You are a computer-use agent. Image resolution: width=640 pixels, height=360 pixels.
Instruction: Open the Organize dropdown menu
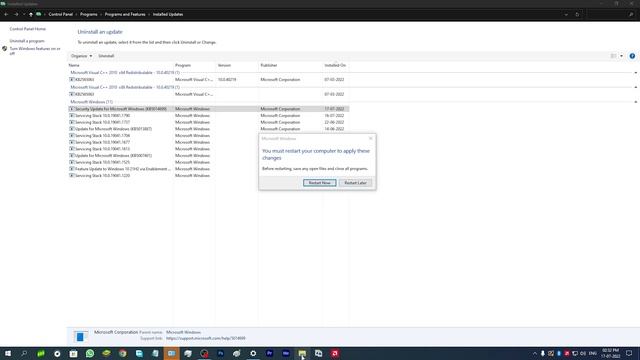81,56
